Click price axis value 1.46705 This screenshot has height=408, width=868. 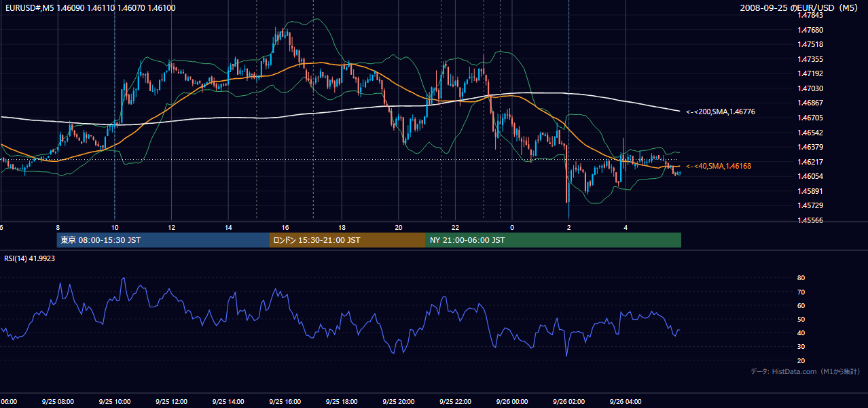[810, 118]
